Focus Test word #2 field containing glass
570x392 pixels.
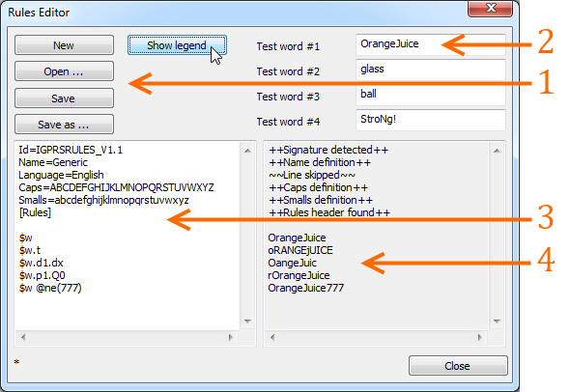[x=431, y=70]
